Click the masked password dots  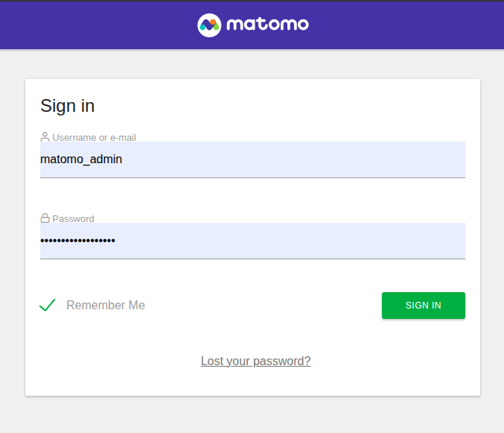(x=77, y=241)
